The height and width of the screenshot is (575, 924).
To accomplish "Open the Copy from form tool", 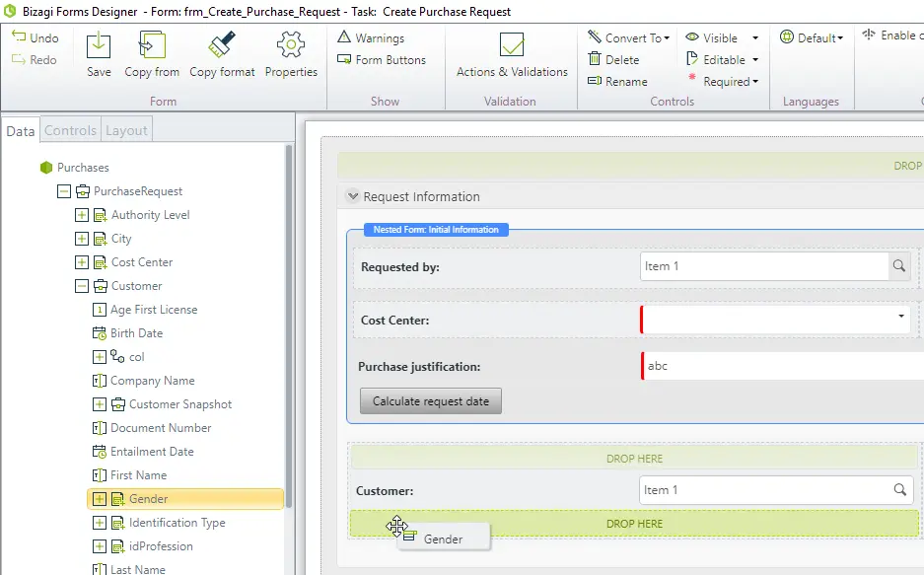I will (x=152, y=46).
